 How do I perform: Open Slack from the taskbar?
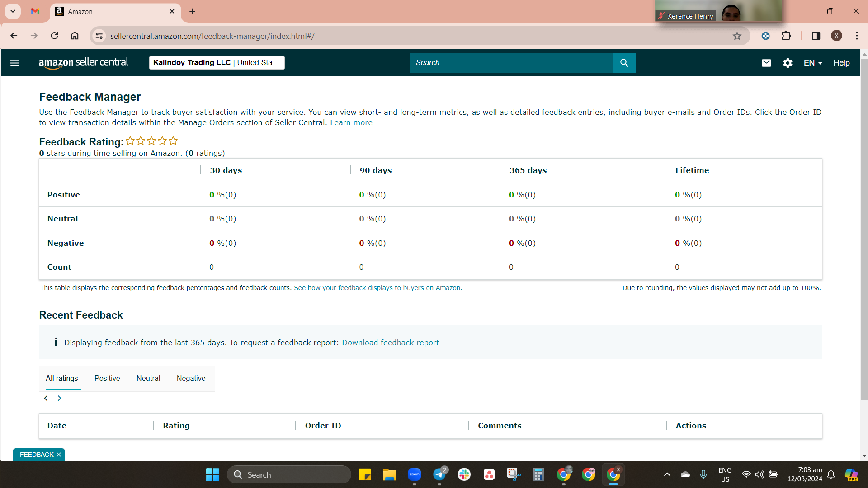464,474
